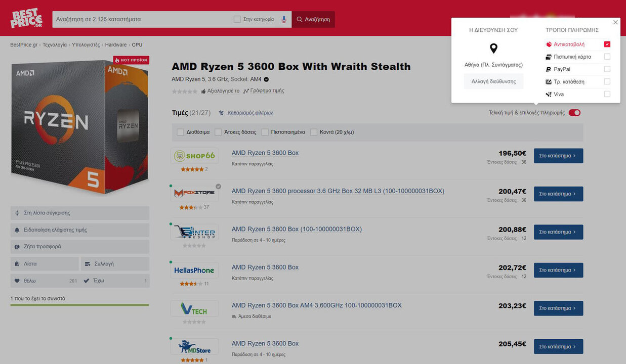Add the product to Συλλογή

point(115,264)
